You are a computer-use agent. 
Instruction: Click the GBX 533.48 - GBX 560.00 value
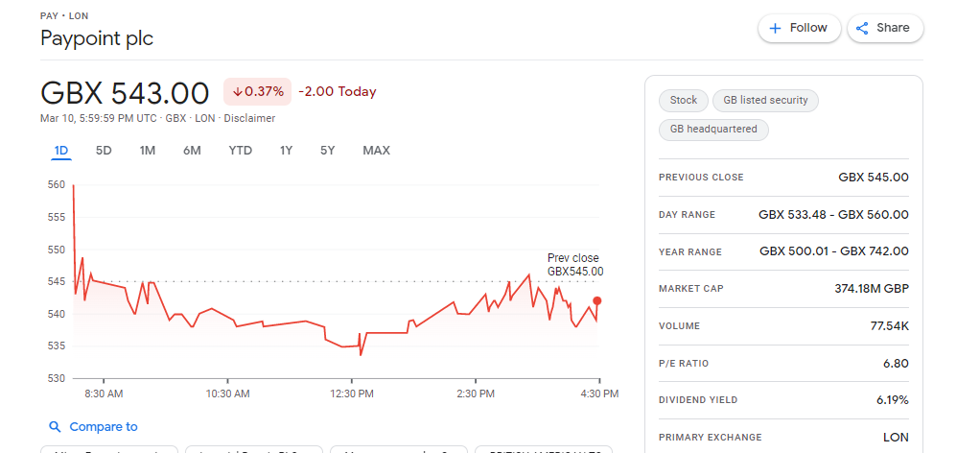[x=833, y=215]
